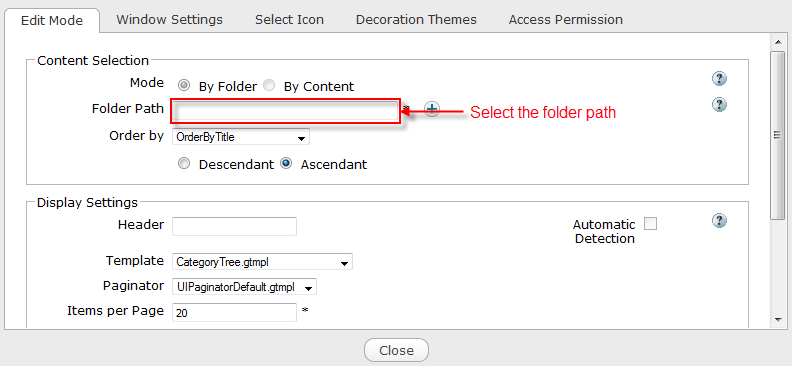Screen dimensions: 792x366
Task: Click the plus icon beside Folder Path
Action: [x=432, y=109]
